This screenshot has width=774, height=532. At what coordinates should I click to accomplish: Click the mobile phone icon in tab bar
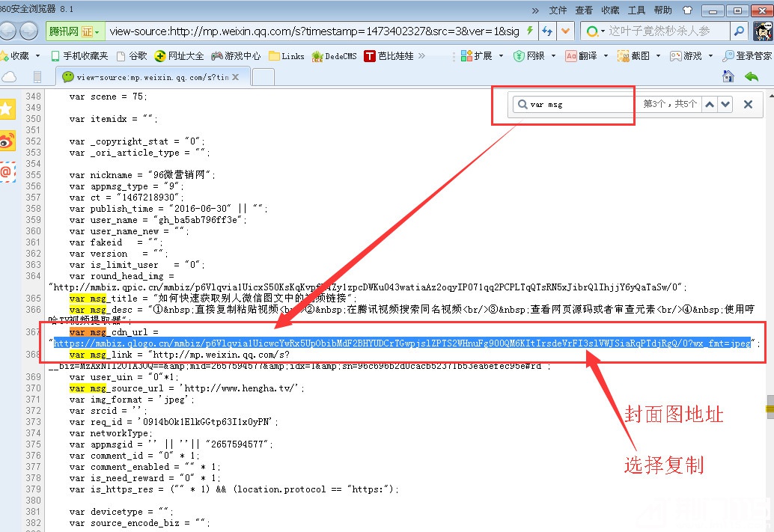click(x=37, y=76)
